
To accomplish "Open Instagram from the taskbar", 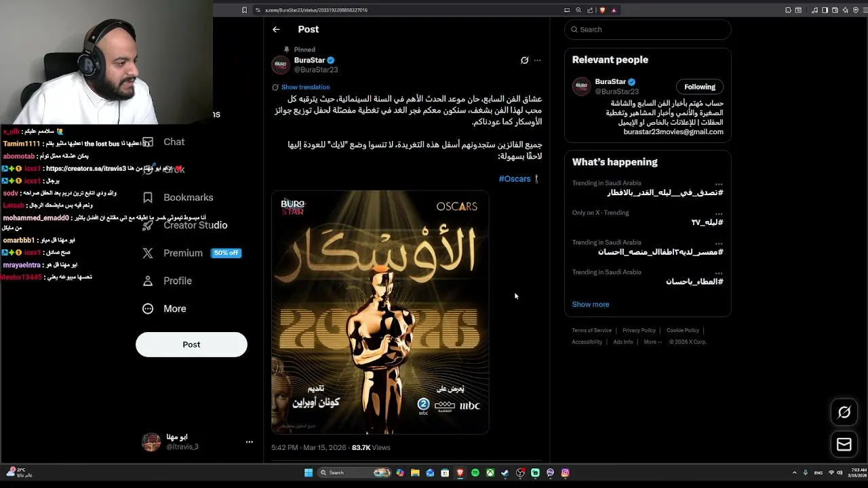I will click(x=565, y=472).
